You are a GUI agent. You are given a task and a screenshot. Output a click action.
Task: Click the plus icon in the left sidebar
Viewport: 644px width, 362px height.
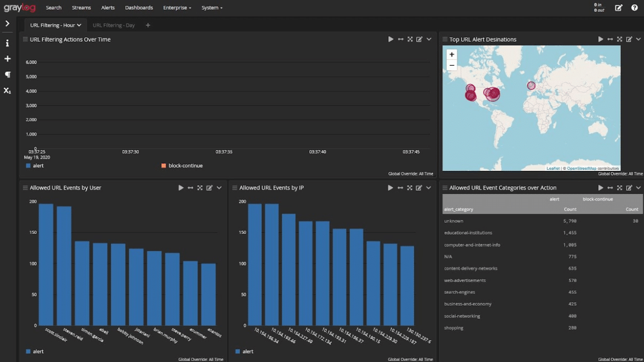7,59
